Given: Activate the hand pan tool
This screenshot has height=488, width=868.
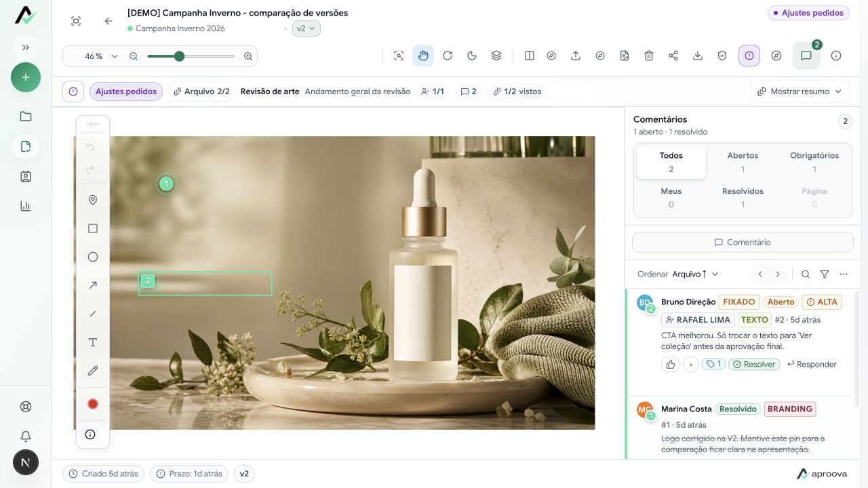Looking at the screenshot, I should (423, 56).
